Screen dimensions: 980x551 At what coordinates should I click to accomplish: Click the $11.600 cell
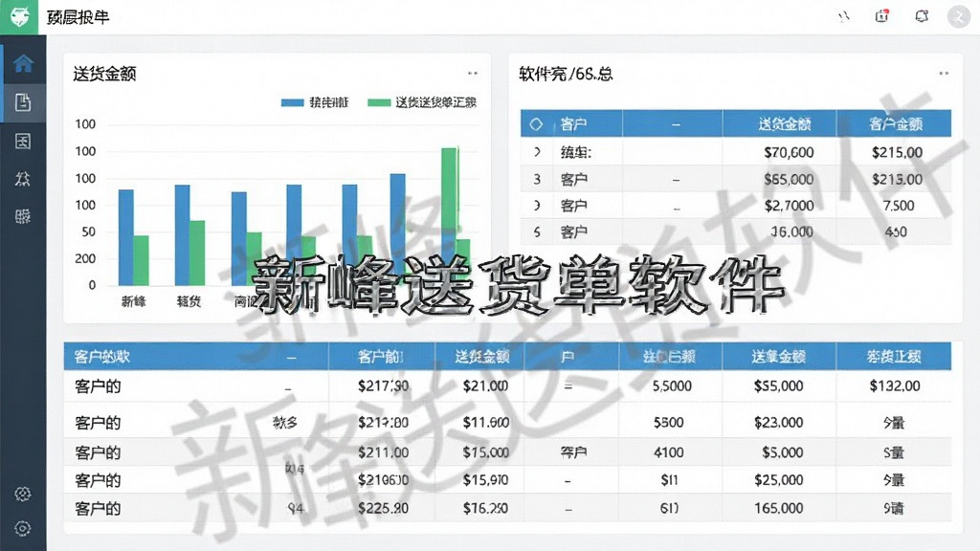(x=485, y=423)
